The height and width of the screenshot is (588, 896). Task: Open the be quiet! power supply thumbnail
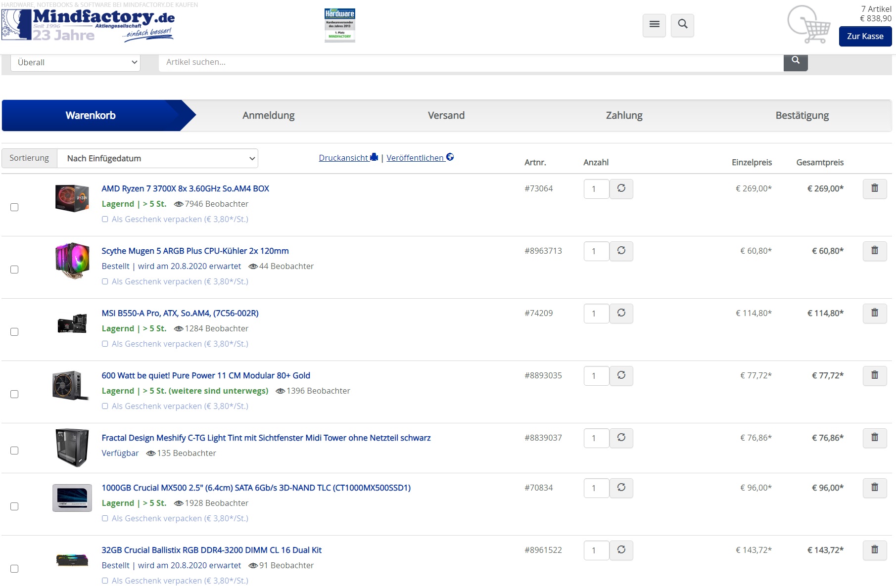(x=71, y=385)
